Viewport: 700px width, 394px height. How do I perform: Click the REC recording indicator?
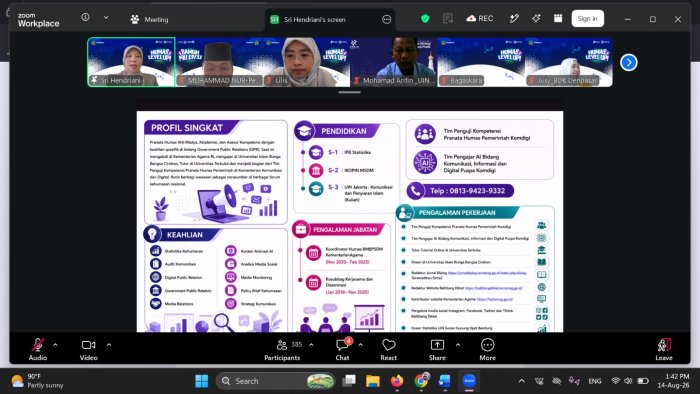480,18
